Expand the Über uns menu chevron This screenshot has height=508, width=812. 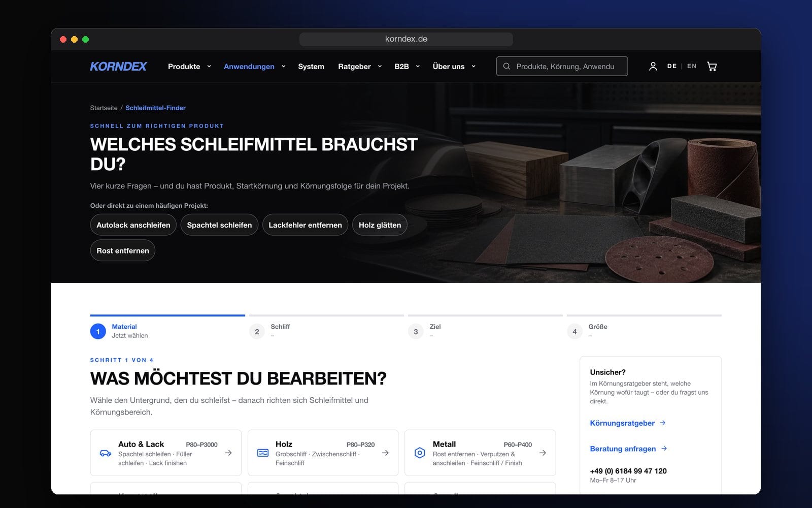point(473,67)
